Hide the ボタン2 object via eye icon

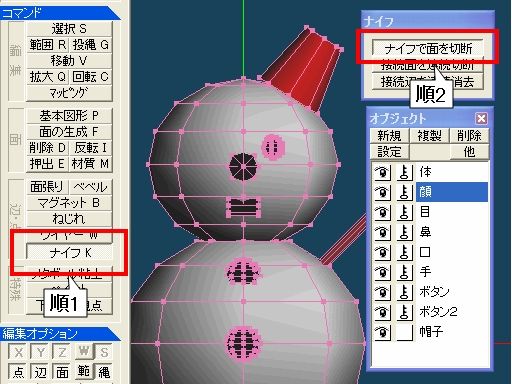pyautogui.click(x=382, y=312)
